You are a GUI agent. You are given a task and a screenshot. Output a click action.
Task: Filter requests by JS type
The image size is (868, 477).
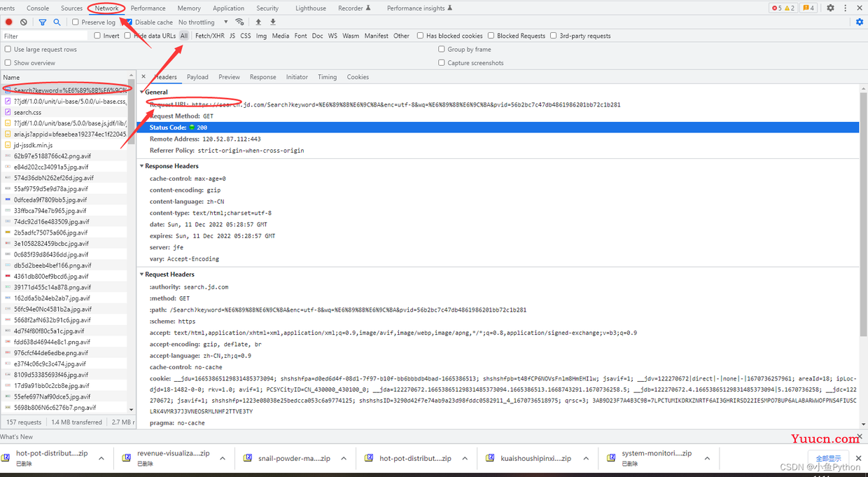pyautogui.click(x=232, y=36)
